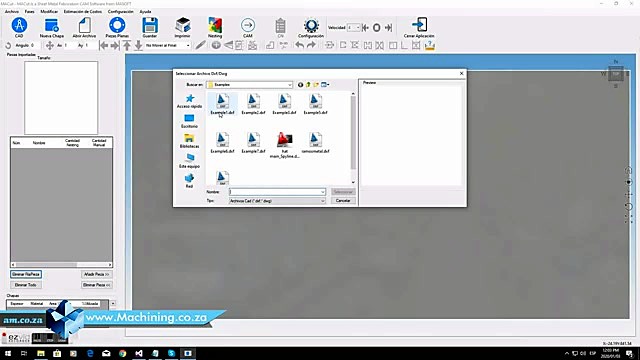Click the parts list horizontal scrollbar
Image resolution: width=640 pixels, height=360 pixels.
tap(62, 265)
